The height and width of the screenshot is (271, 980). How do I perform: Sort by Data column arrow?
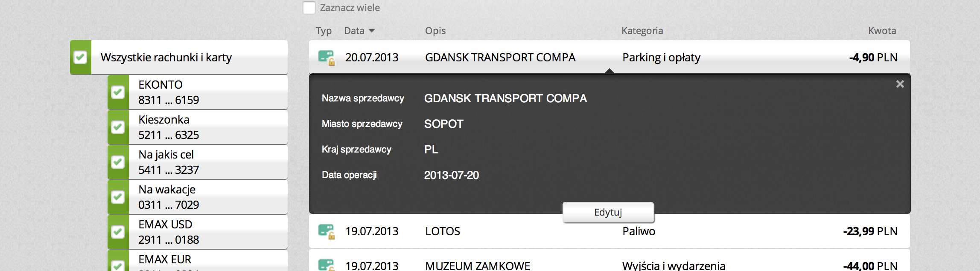click(x=371, y=31)
